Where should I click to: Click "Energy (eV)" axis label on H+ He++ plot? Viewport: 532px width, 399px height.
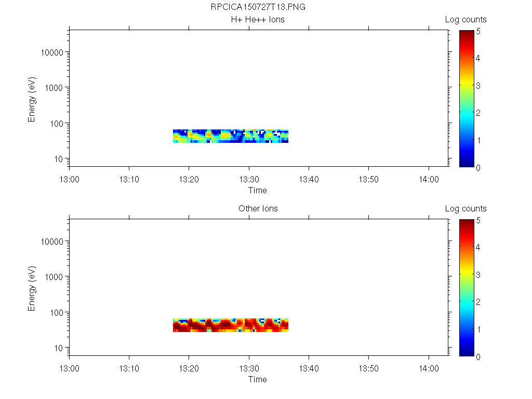(32, 99)
